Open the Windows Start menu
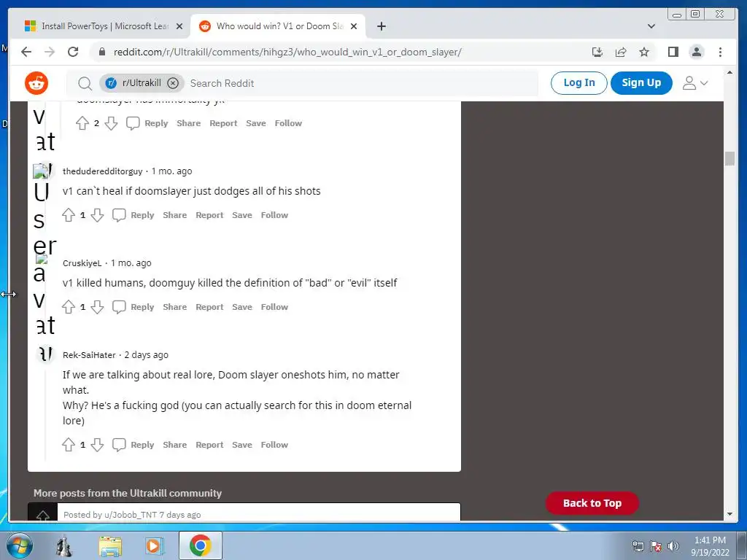 click(20, 545)
